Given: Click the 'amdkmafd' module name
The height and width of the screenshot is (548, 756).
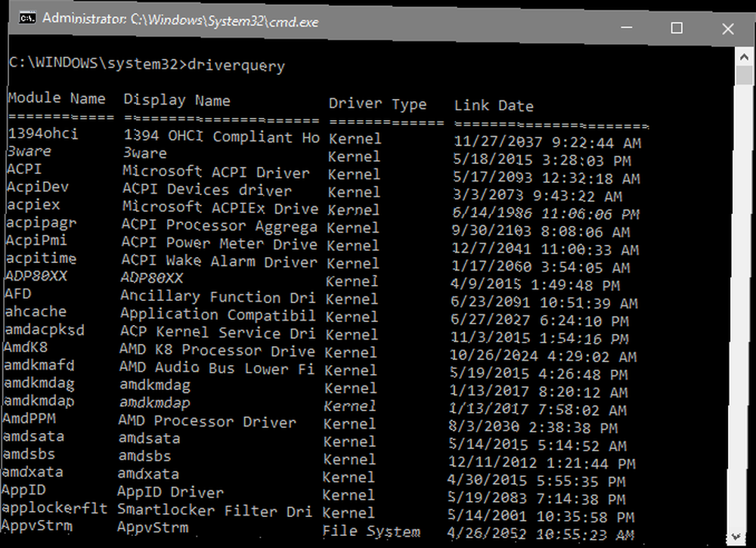Looking at the screenshot, I should tap(39, 365).
